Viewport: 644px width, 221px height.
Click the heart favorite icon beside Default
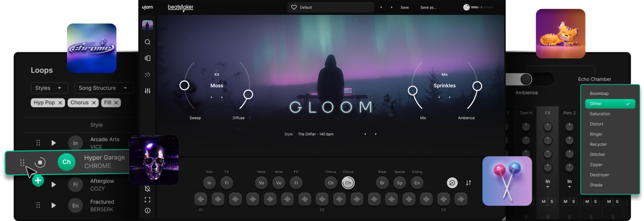point(294,7)
